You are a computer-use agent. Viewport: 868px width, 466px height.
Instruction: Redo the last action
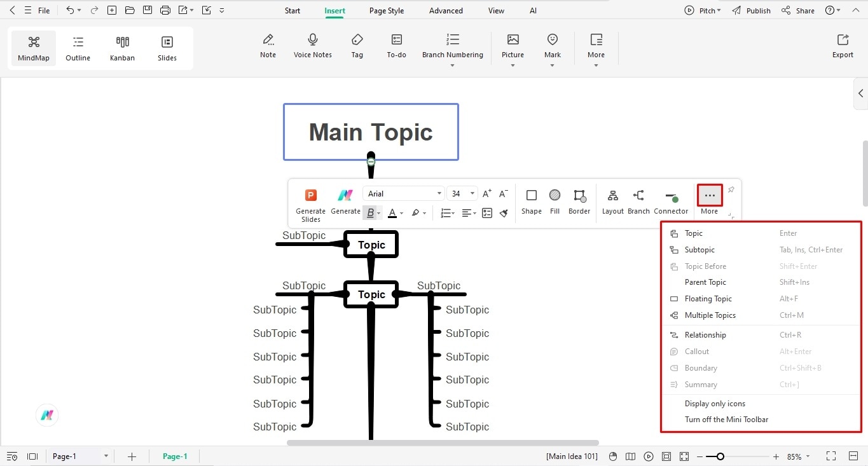[x=95, y=10]
